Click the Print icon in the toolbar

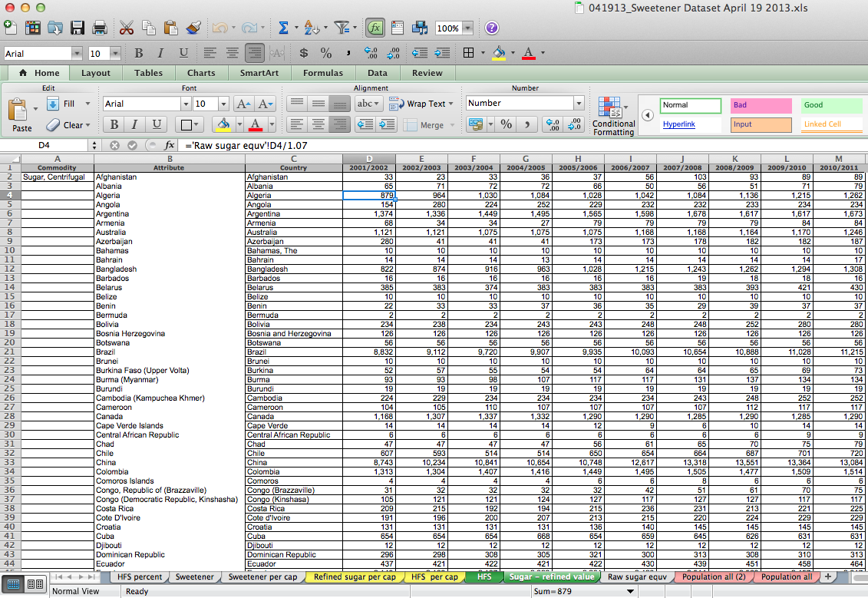[100, 27]
